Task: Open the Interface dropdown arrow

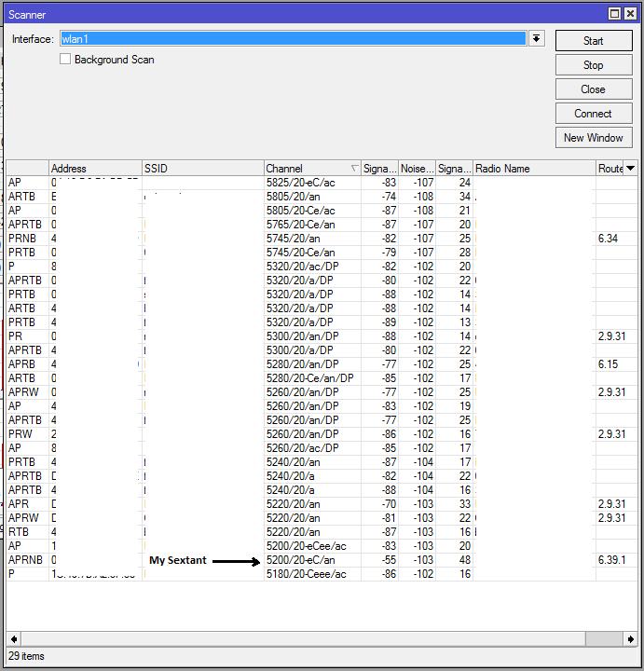Action: pos(536,39)
